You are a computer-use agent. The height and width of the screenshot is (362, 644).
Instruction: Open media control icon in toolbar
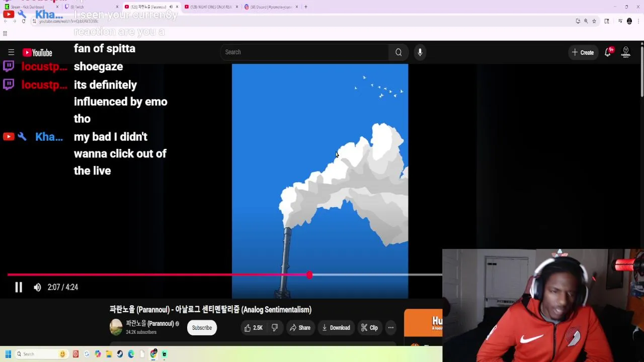620,21
